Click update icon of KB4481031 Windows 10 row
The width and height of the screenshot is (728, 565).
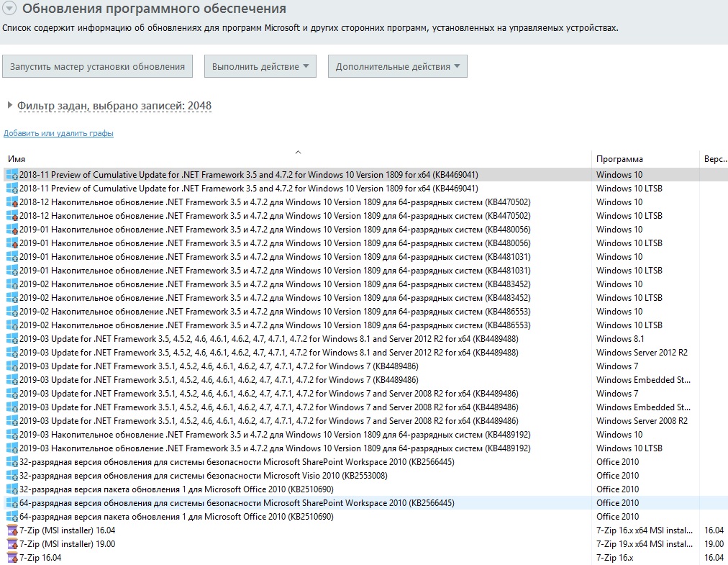pos(12,257)
